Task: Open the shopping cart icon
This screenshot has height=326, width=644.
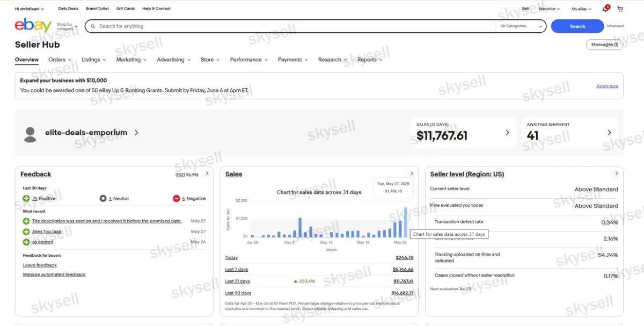Action: coord(620,9)
